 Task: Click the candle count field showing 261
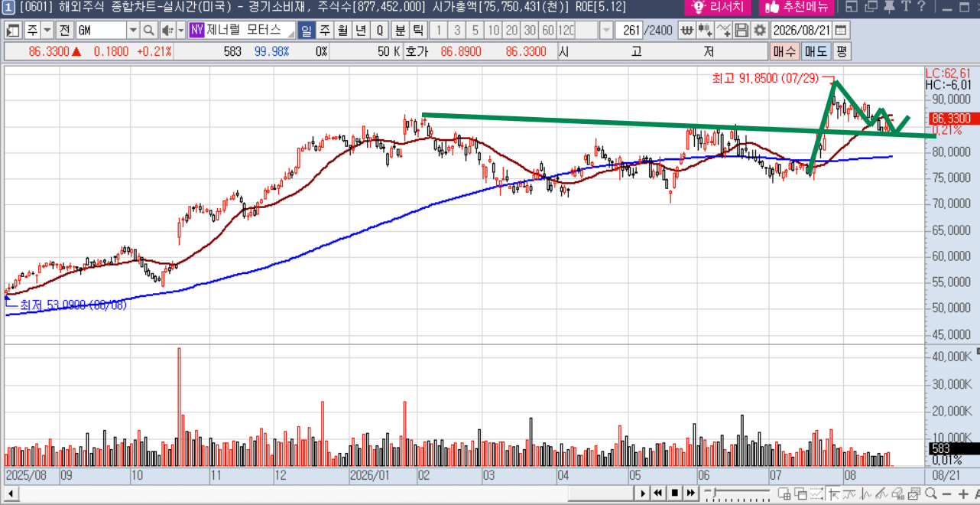(x=629, y=31)
